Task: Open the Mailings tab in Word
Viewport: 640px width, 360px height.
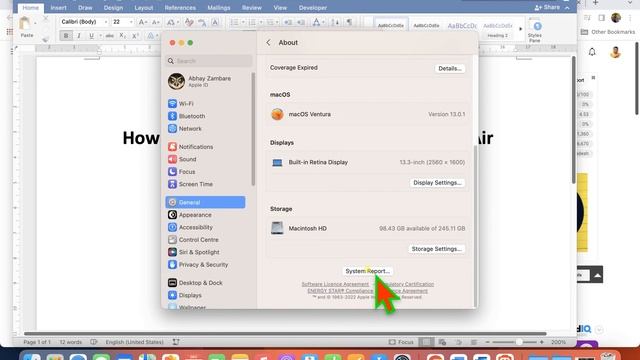Action: (219, 8)
